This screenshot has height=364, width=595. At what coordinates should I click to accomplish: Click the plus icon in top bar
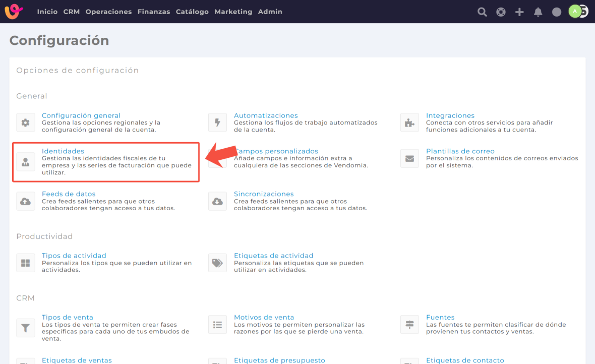point(519,12)
